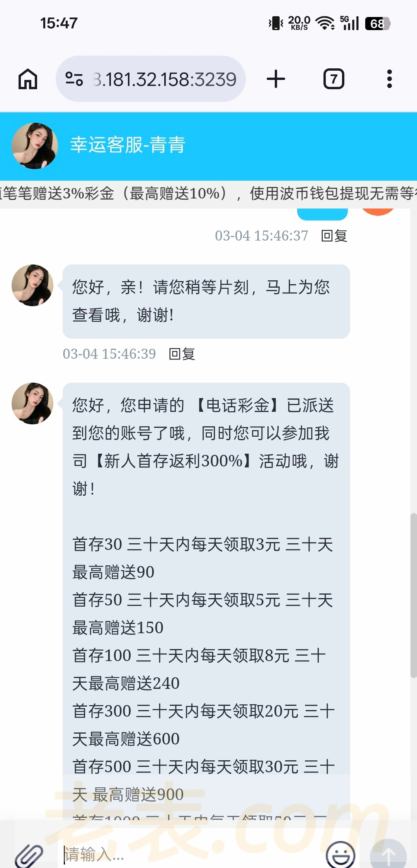Viewport: 417px width, 868px height.
Task: Tap the orange circular button at top right
Action: click(x=378, y=210)
